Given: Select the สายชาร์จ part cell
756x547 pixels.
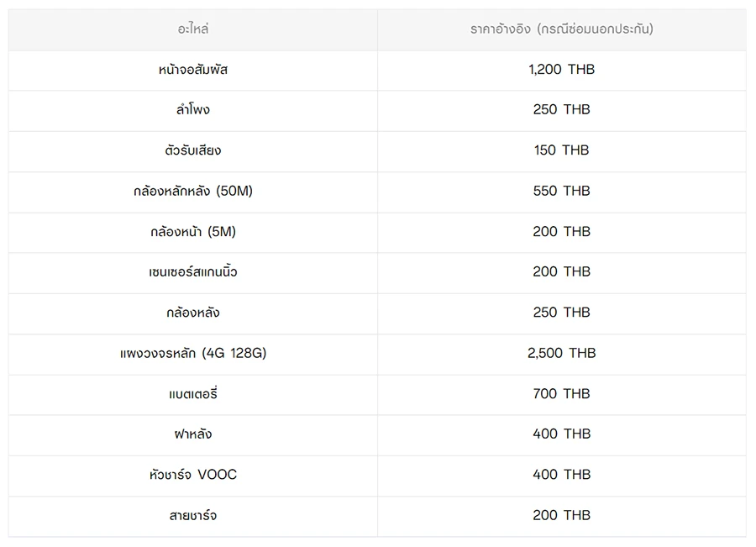Looking at the screenshot, I should click(193, 515).
